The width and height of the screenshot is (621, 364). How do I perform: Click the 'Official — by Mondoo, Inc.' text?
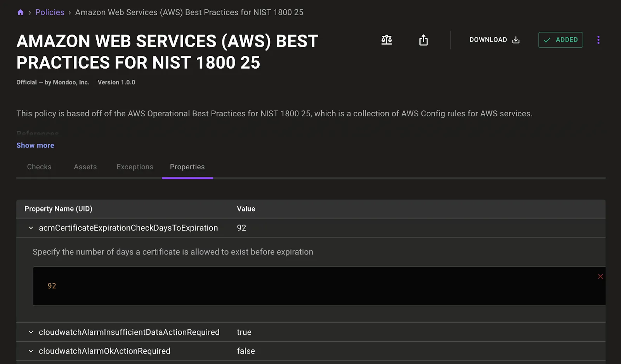pos(53,82)
